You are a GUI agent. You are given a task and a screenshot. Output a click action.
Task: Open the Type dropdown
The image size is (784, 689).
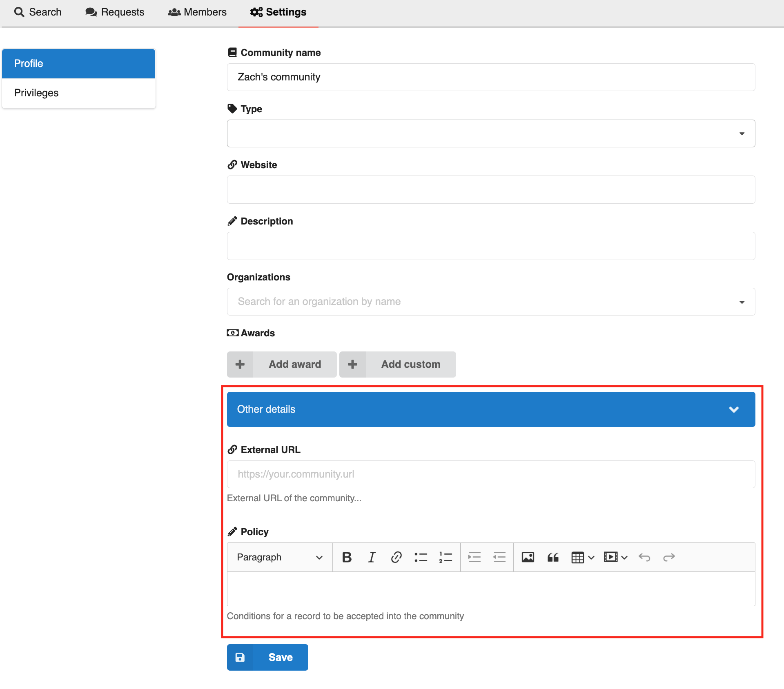pyautogui.click(x=491, y=133)
